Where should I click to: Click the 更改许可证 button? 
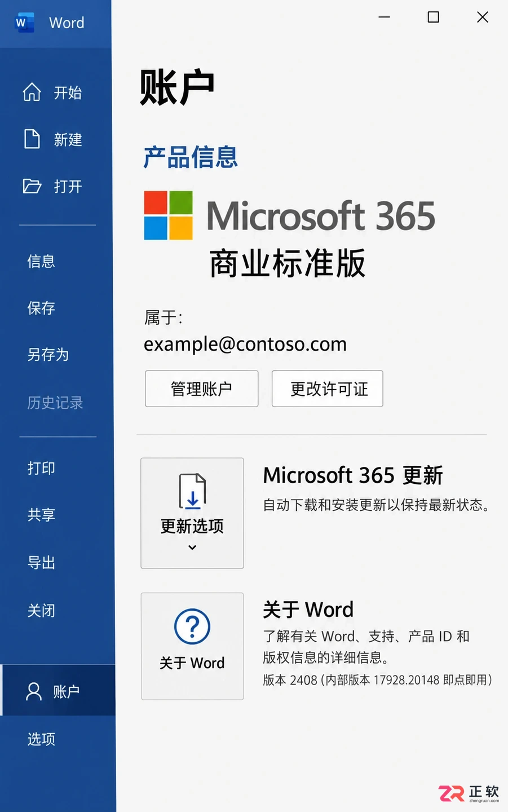coord(328,389)
